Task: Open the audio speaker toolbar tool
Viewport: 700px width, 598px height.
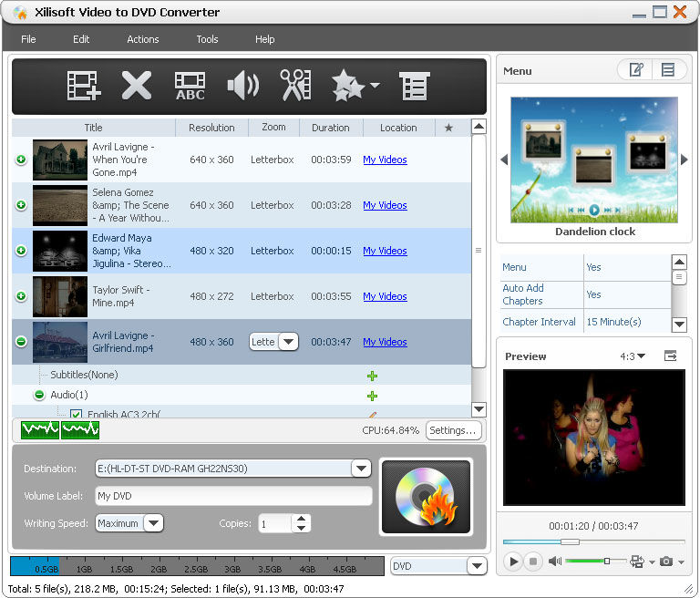Action: coord(242,85)
